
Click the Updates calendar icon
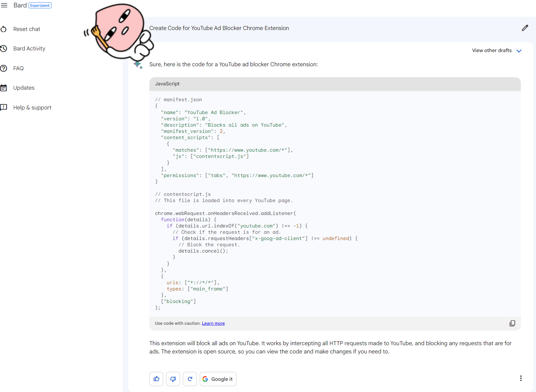click(4, 88)
